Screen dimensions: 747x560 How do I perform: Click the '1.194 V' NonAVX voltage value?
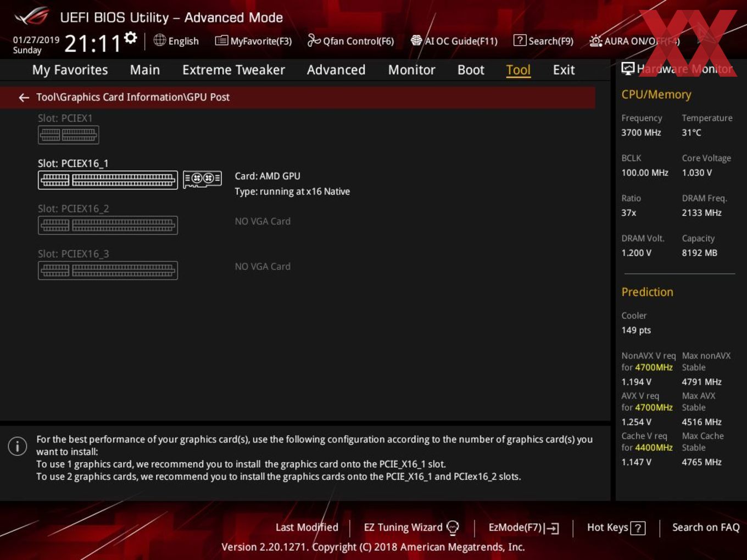point(636,382)
